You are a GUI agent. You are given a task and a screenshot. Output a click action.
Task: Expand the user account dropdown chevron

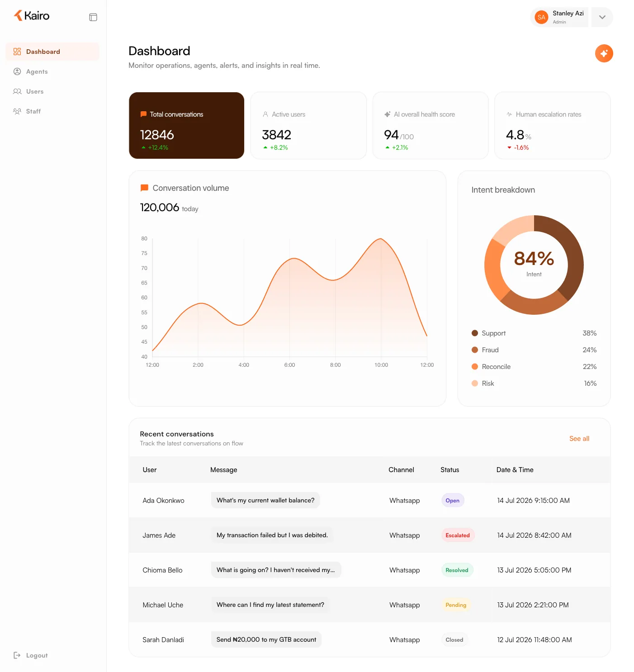pos(602,17)
